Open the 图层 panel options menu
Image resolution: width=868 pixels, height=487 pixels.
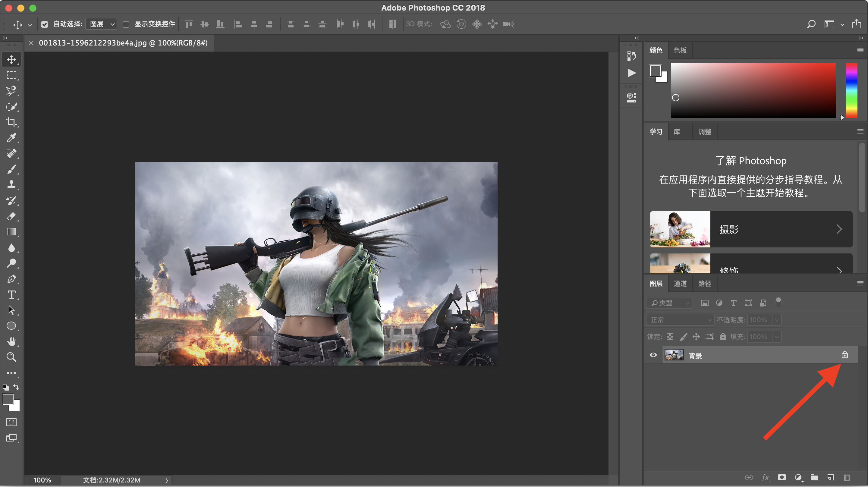(860, 283)
